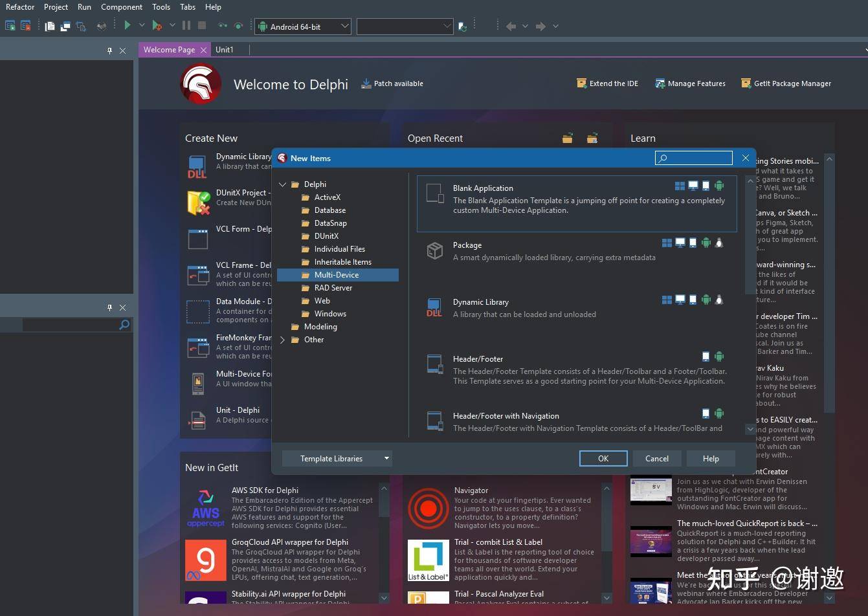Click the Dynamic Library DLL icon in dialog
The image size is (868, 616).
click(x=434, y=307)
